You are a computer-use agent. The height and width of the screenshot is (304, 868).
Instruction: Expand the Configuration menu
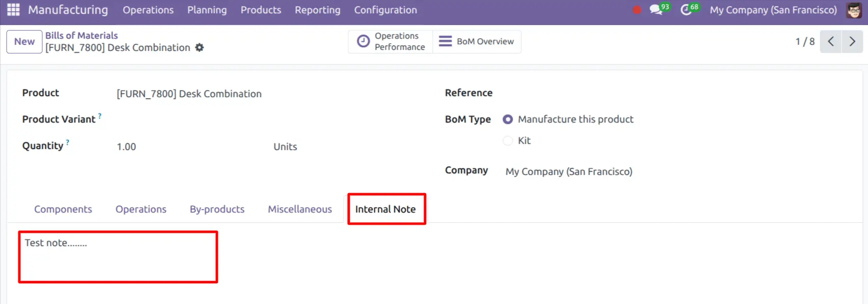coord(385,10)
